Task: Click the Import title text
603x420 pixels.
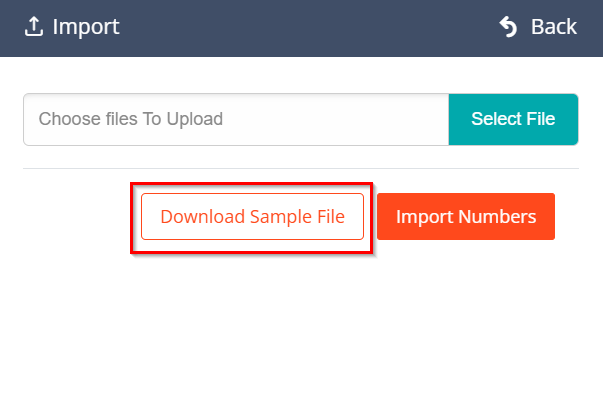Action: tap(86, 27)
